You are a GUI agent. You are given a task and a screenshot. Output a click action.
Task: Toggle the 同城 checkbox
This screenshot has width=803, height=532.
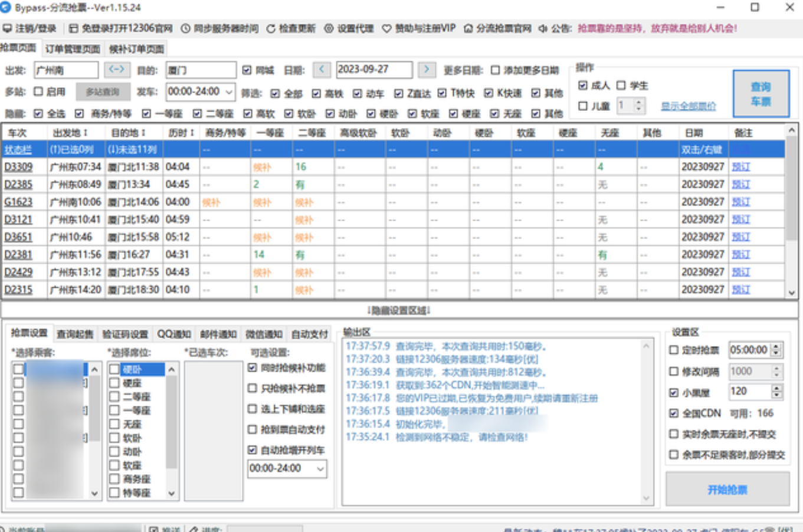(247, 70)
